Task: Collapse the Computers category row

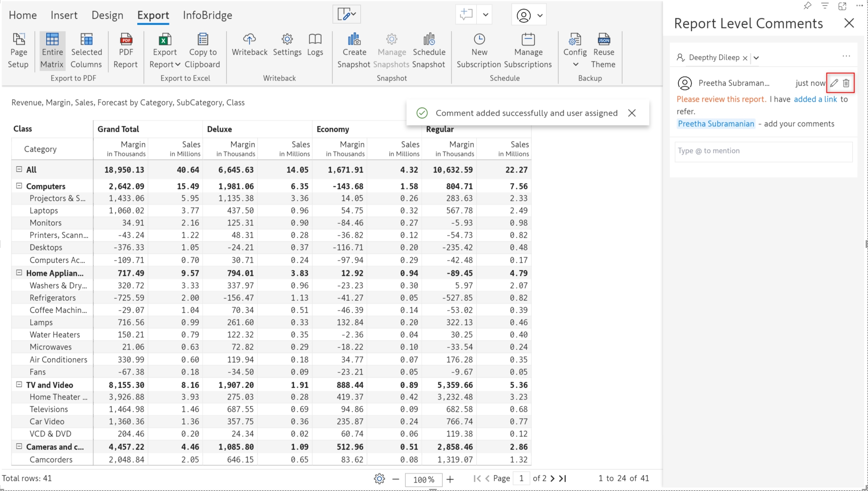Action: [x=19, y=186]
